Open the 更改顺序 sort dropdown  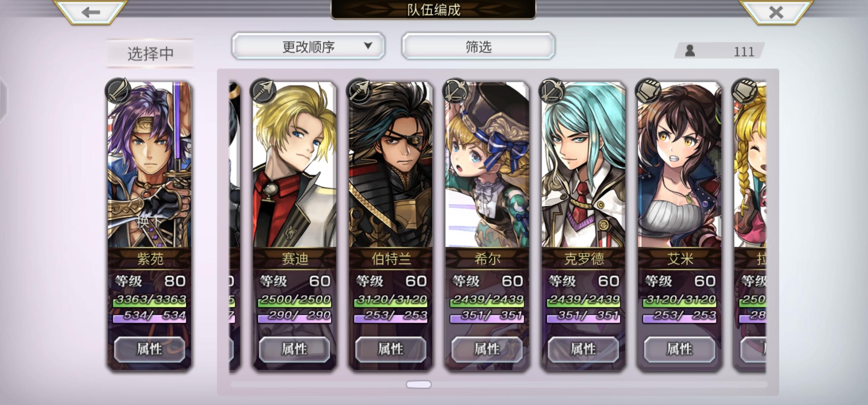point(308,46)
